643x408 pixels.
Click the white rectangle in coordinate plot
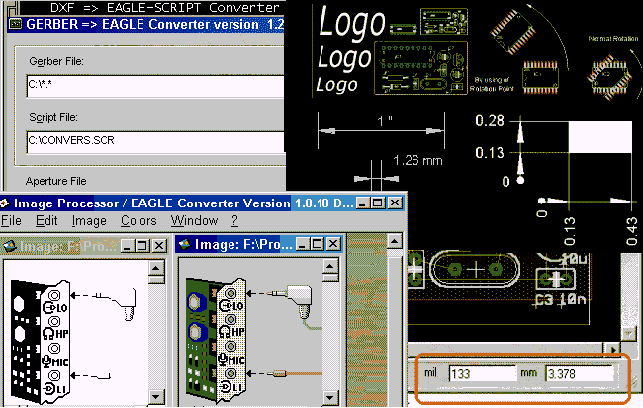point(600,137)
